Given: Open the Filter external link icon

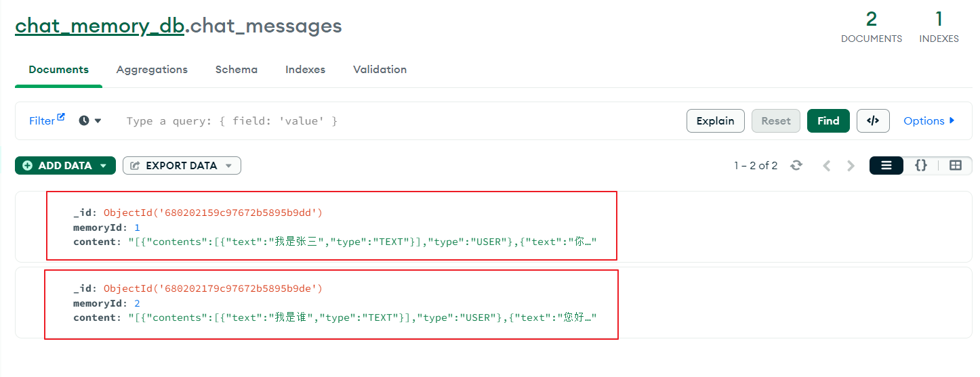Looking at the screenshot, I should point(61,117).
